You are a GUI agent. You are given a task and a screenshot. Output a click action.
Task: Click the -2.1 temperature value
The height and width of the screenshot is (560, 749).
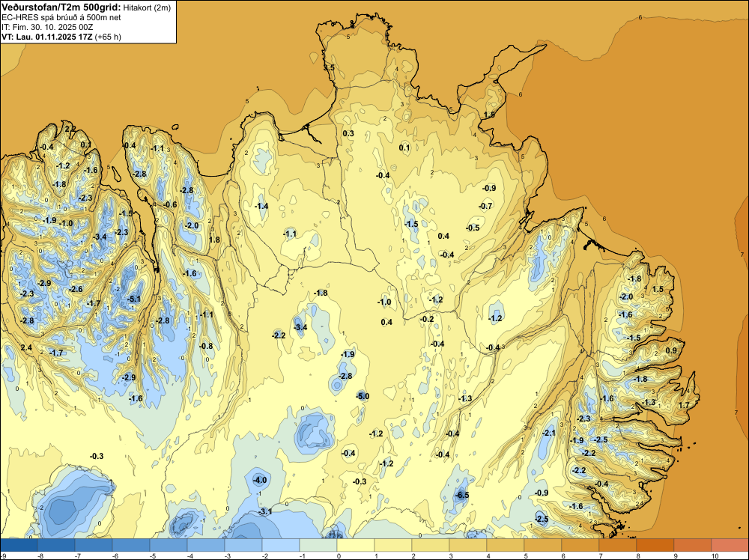coord(549,433)
